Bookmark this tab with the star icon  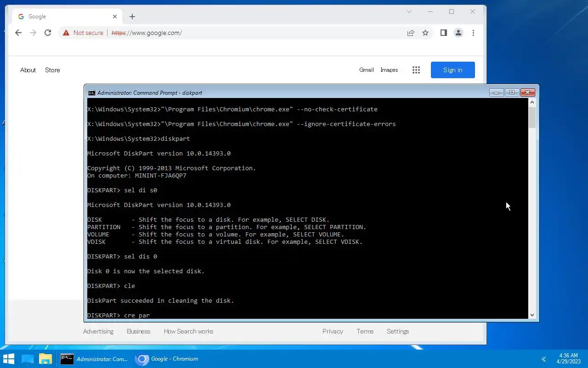click(x=425, y=33)
